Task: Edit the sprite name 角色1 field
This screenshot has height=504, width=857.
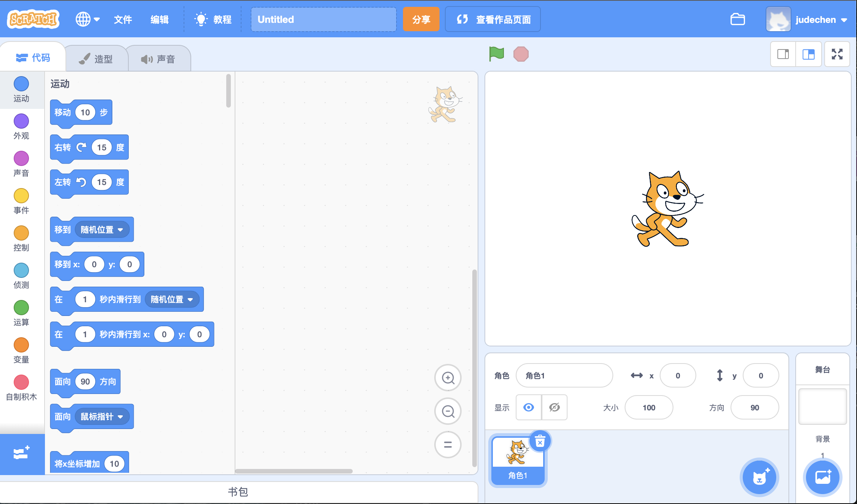Action: [x=564, y=376]
